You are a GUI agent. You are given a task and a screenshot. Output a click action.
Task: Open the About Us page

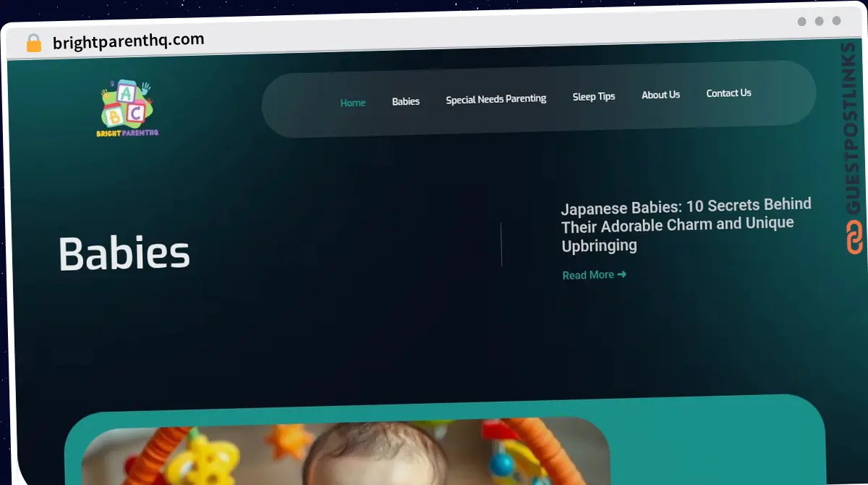click(660, 94)
